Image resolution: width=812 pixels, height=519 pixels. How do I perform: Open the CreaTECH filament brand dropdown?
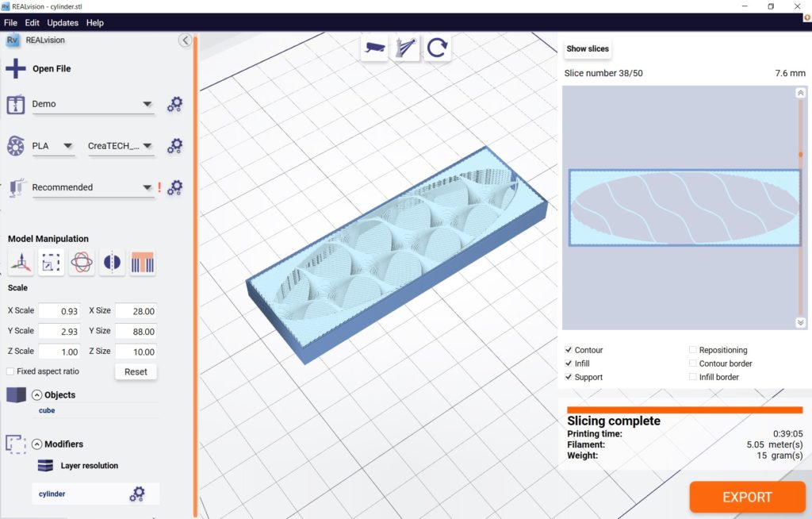point(121,146)
